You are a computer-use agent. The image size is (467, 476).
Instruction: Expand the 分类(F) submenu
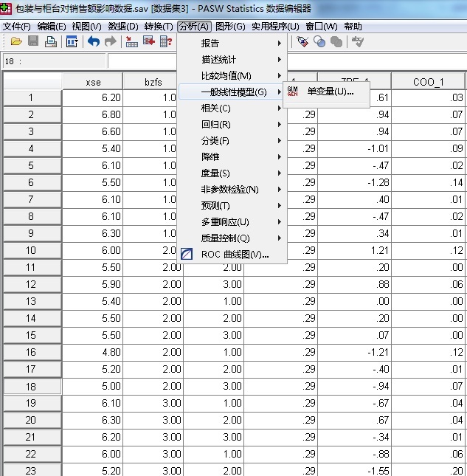[x=232, y=140]
